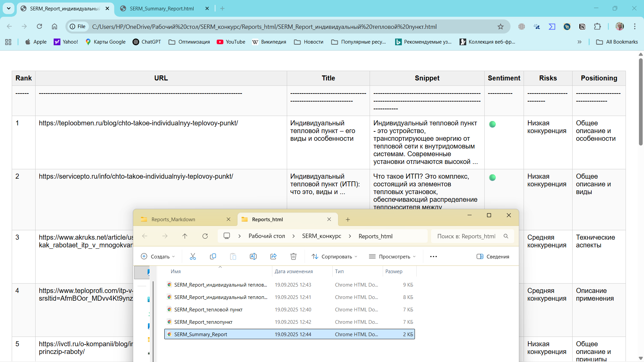Image resolution: width=644 pixels, height=362 pixels.
Task: Reload the browser page
Action: click(39, 26)
